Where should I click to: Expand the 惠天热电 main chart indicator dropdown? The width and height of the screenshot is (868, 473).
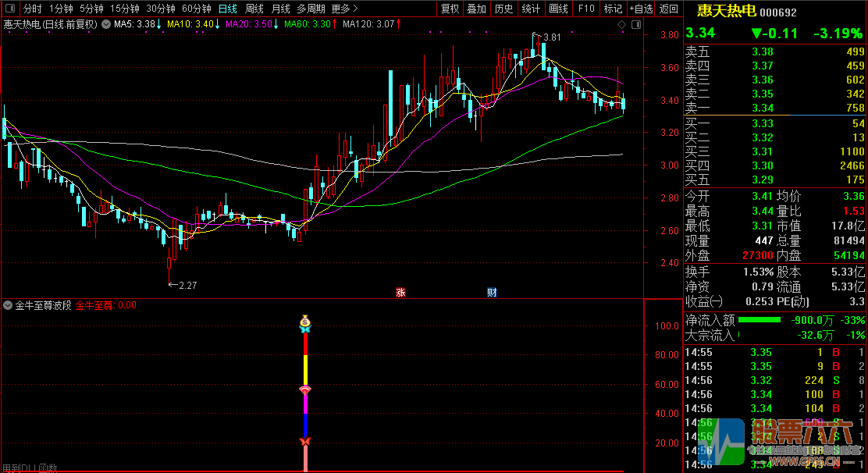(x=106, y=24)
